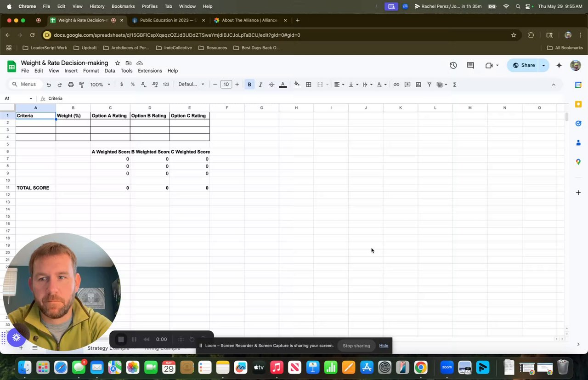This screenshot has width=588, height=380.
Task: Toggle strikethrough formatting
Action: [x=271, y=85]
